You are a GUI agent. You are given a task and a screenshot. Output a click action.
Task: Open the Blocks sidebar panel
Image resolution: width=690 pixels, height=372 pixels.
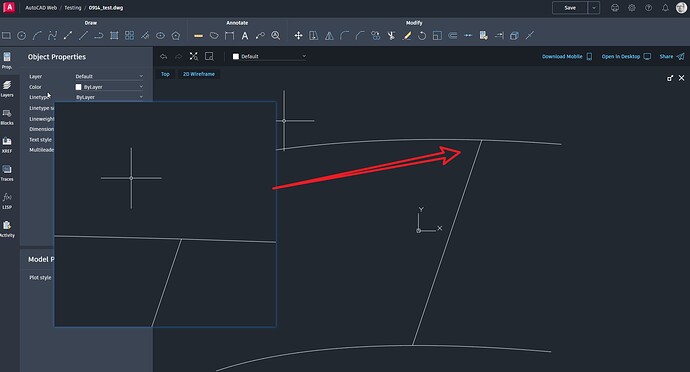pos(7,117)
